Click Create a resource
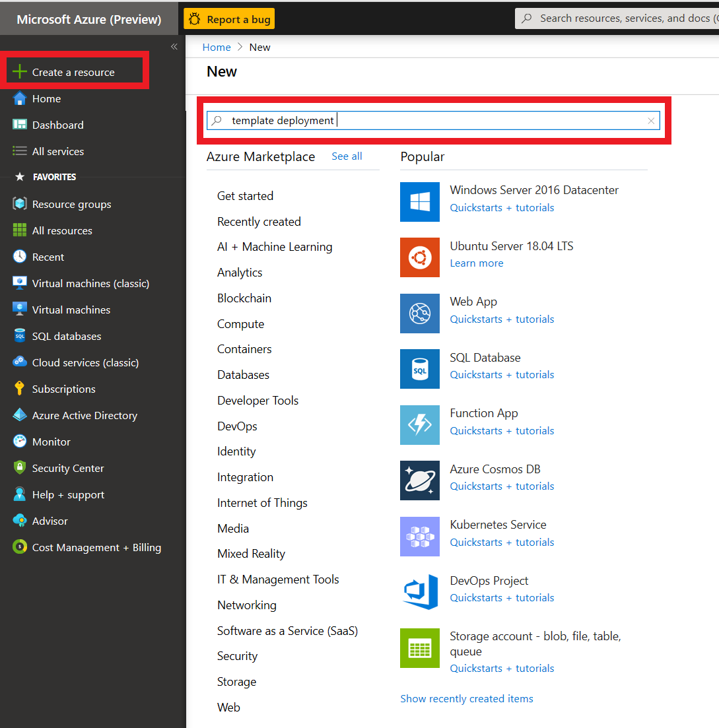The height and width of the screenshot is (728, 719). coord(73,72)
